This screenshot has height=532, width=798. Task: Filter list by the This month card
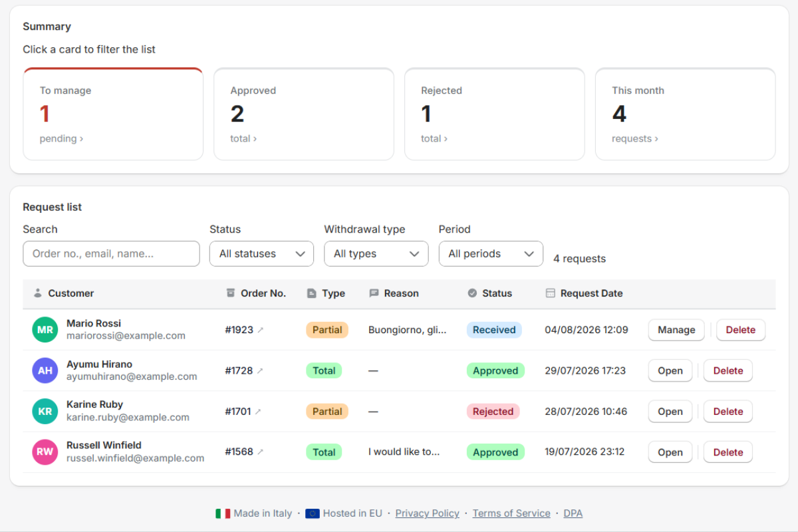[x=686, y=114]
